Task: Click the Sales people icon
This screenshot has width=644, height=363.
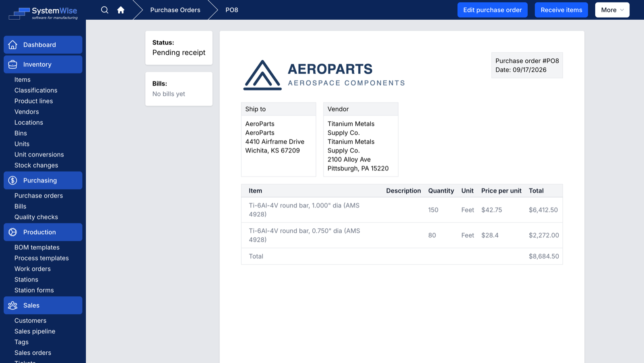Action: 13,306
